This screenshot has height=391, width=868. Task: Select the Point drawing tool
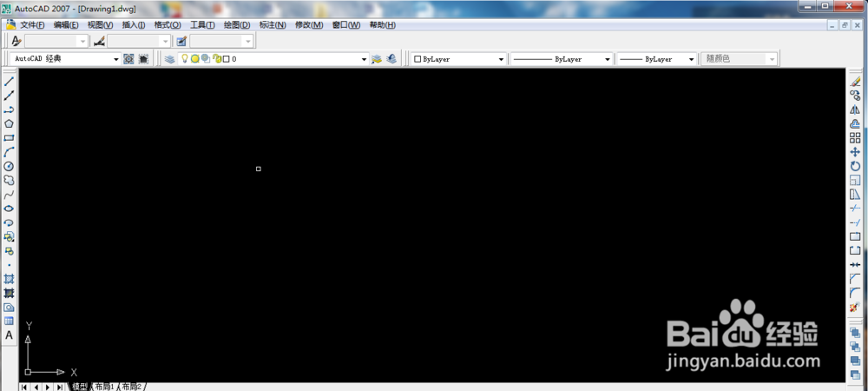9,265
